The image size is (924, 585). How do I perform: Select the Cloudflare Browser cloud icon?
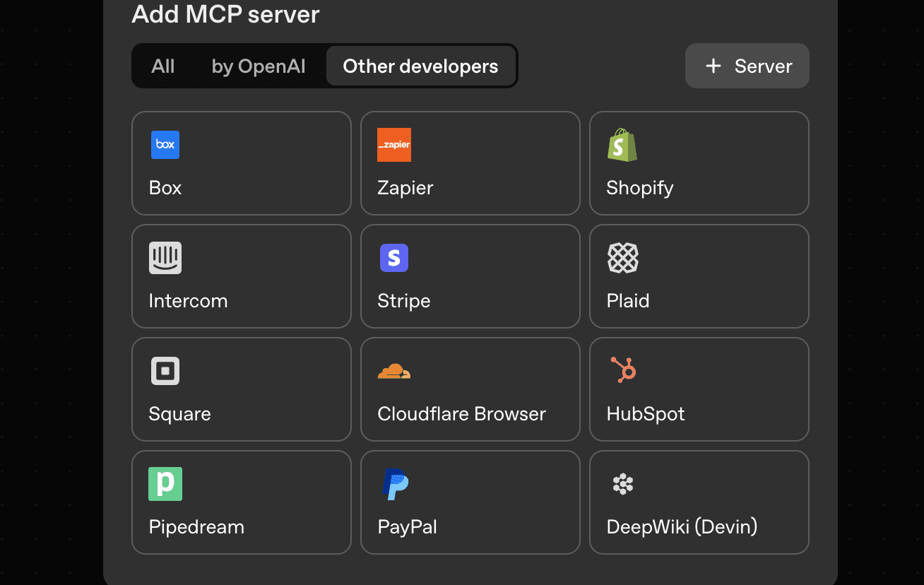pyautogui.click(x=393, y=371)
